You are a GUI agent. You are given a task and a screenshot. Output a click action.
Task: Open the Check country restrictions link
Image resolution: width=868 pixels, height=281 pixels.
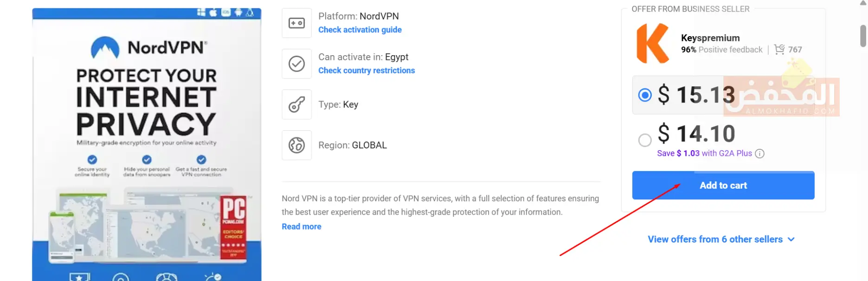pyautogui.click(x=366, y=70)
